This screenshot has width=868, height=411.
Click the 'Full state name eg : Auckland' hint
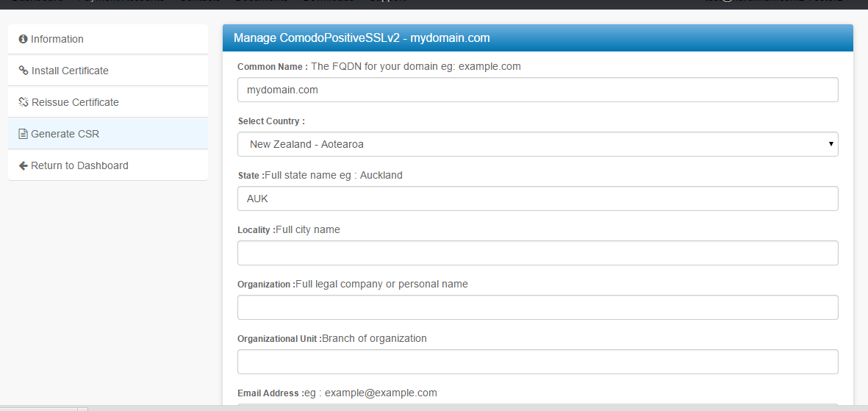click(333, 175)
